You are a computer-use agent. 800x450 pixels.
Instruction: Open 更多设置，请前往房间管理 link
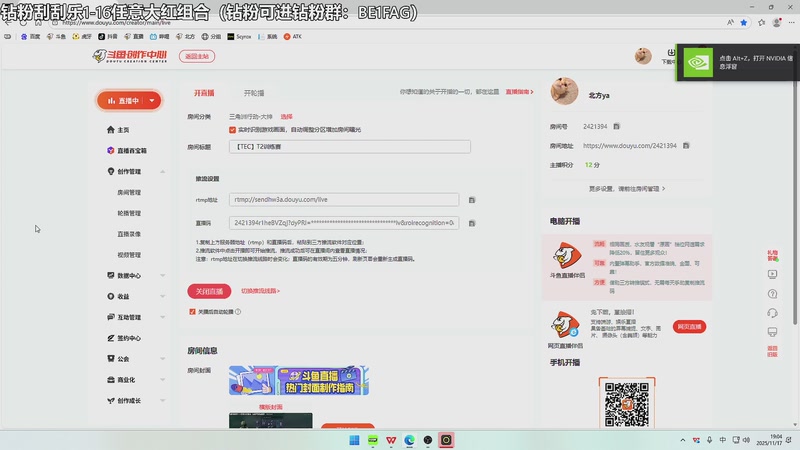(x=627, y=189)
